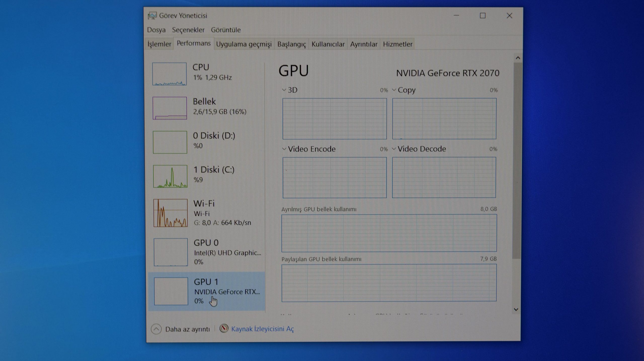Select the CPU performance graph thumbnail

pyautogui.click(x=169, y=74)
